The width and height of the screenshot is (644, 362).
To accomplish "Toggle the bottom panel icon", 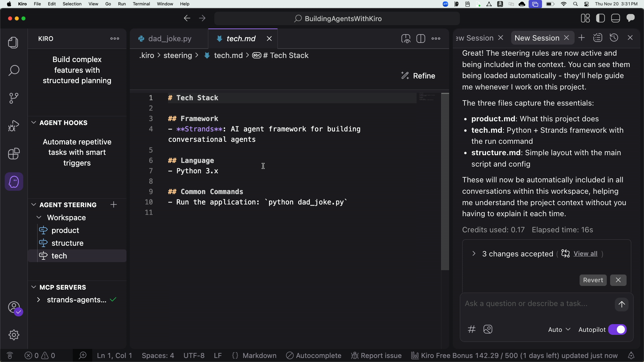I will (x=615, y=18).
